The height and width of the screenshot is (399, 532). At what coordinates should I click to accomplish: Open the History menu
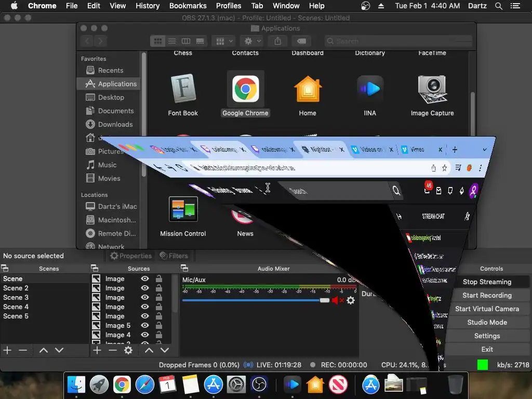148,6
